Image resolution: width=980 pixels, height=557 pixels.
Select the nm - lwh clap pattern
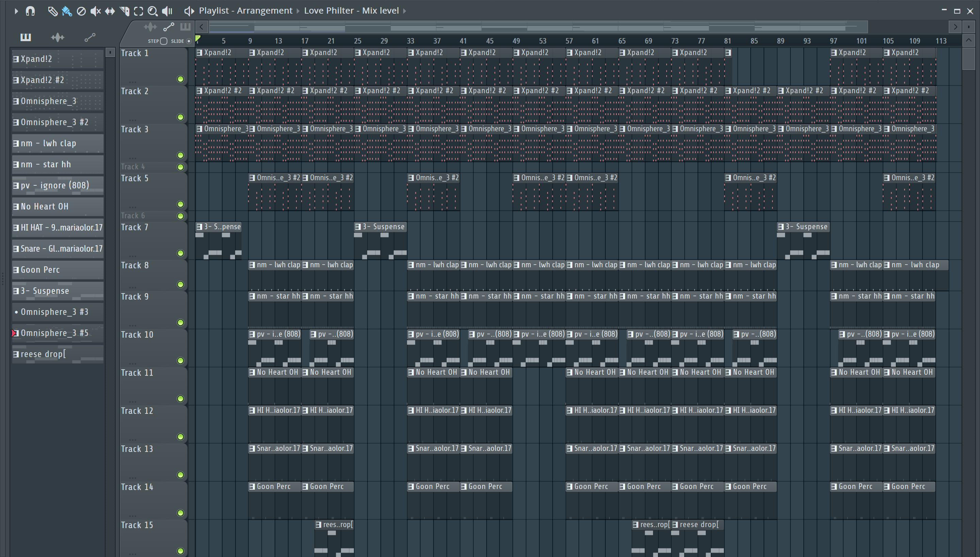[58, 144]
